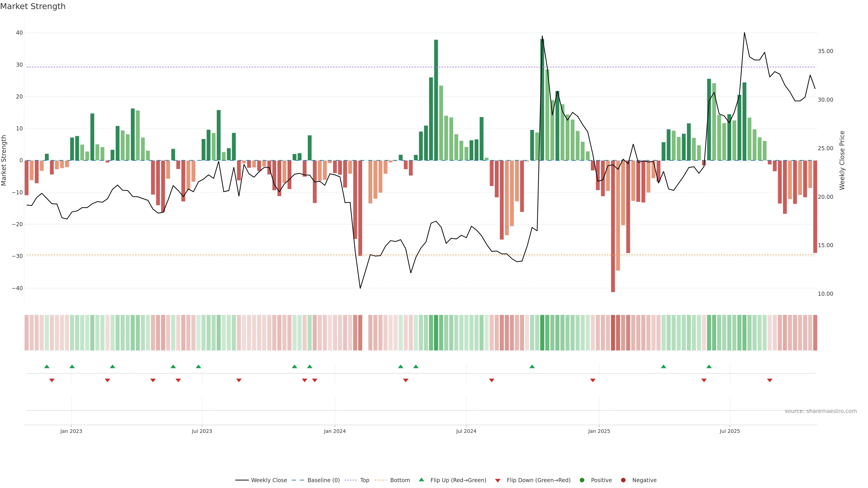Click the Weekly Close Price axis title

coord(842,160)
